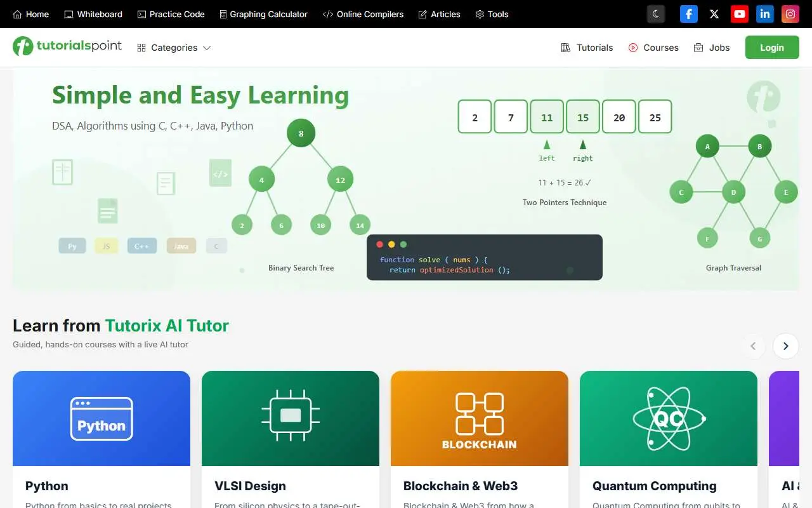The width and height of the screenshot is (812, 508).
Task: Open the LinkedIn icon
Action: tap(765, 14)
